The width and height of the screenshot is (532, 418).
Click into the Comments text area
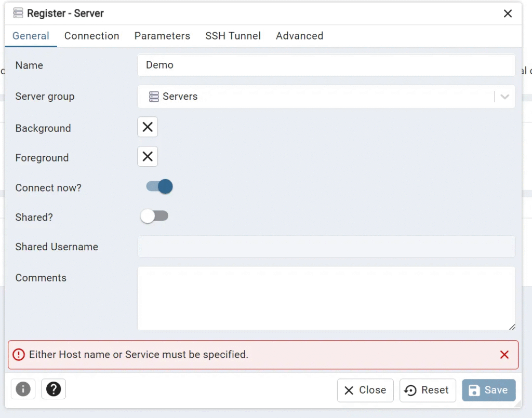[326, 299]
